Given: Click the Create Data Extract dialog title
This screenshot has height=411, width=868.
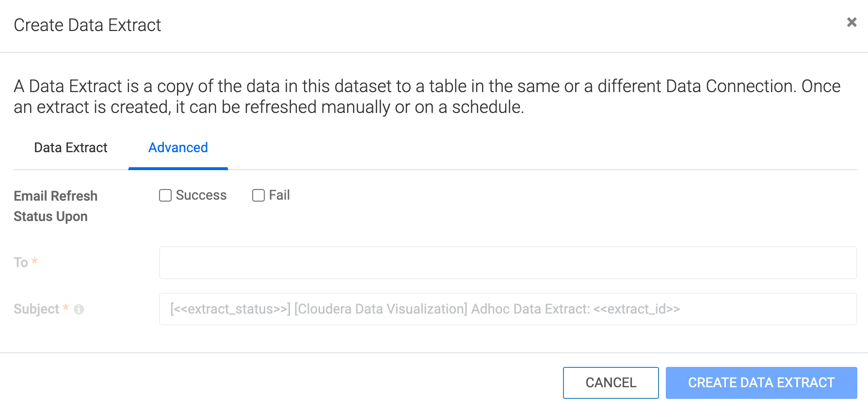Looking at the screenshot, I should pyautogui.click(x=87, y=25).
